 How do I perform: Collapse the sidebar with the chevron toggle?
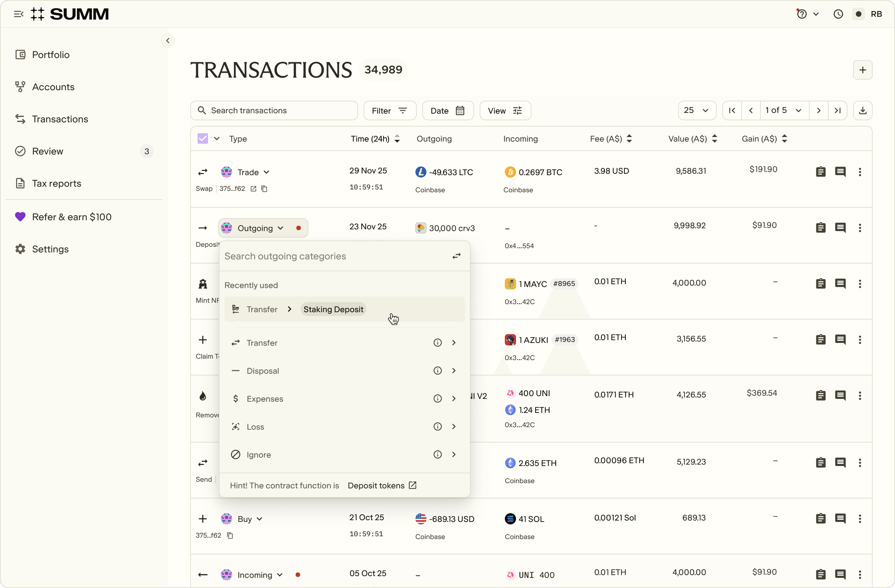point(168,41)
